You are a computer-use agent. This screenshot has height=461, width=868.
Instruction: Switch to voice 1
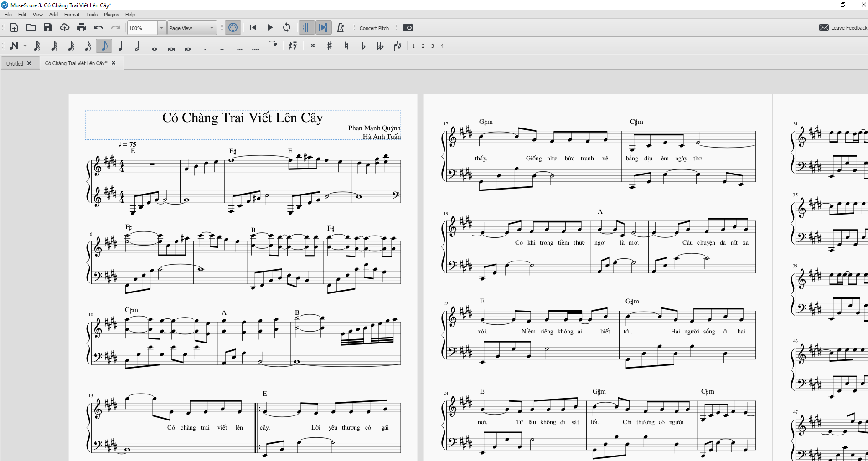(x=413, y=46)
